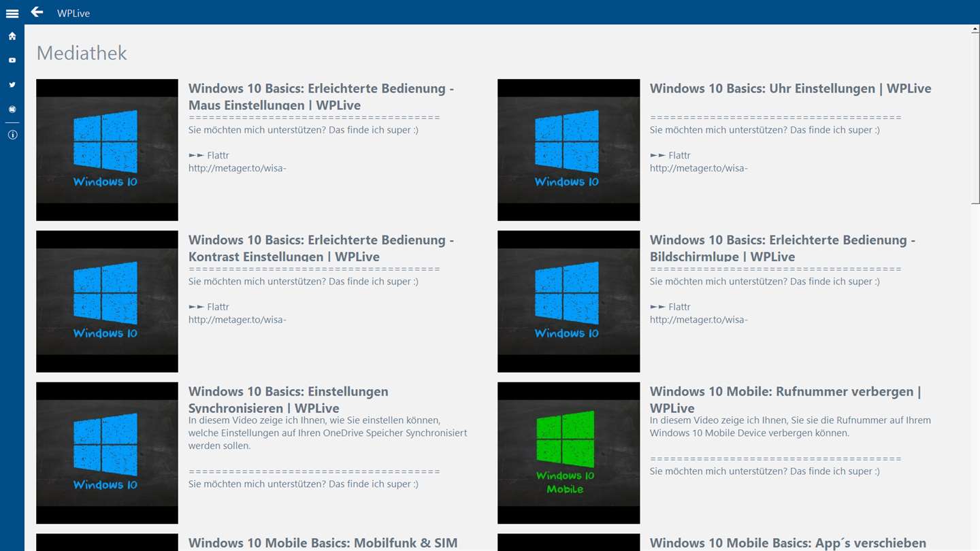Open the Home section in sidebar
This screenshot has width=980, height=551.
(x=12, y=36)
